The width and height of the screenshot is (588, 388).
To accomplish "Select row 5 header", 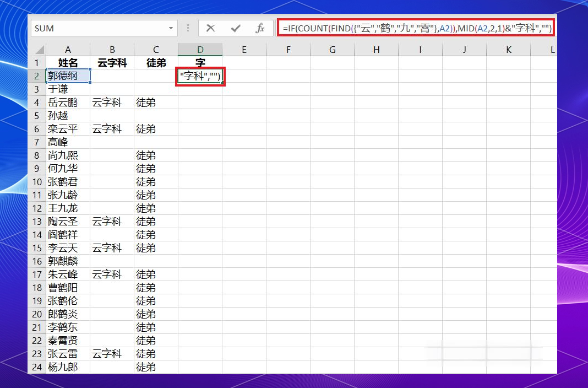I will coord(37,116).
